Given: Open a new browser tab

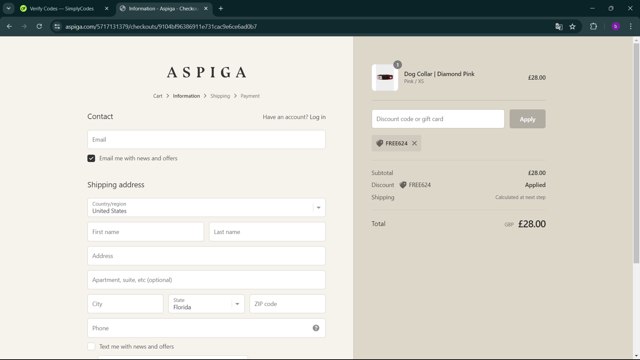Looking at the screenshot, I should click(x=220, y=8).
